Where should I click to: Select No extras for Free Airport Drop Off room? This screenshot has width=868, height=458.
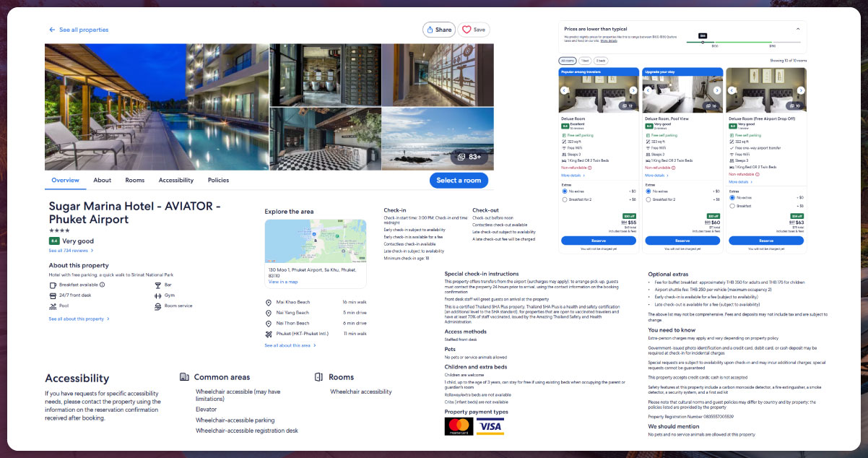coord(732,197)
